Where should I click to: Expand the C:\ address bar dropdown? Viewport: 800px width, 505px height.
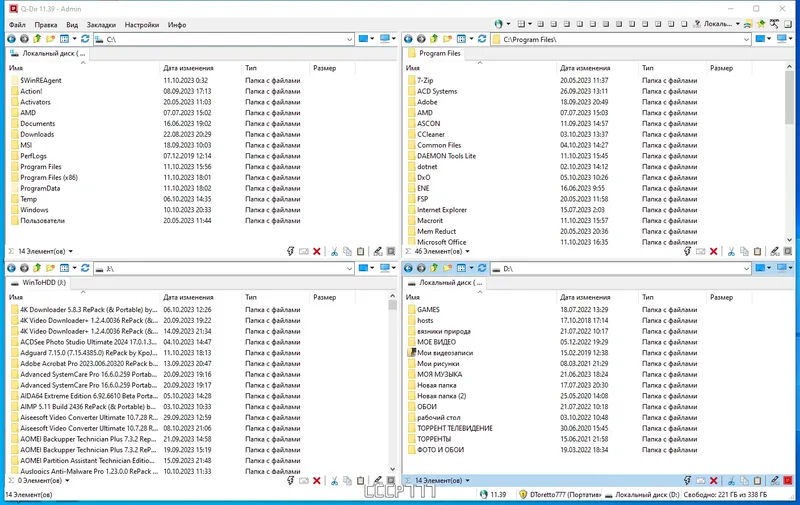[349, 39]
